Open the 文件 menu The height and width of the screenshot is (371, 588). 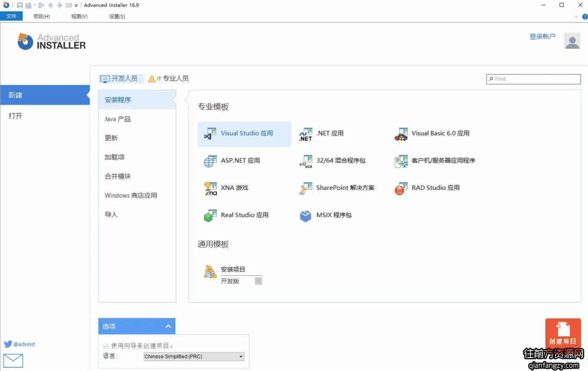(x=12, y=16)
